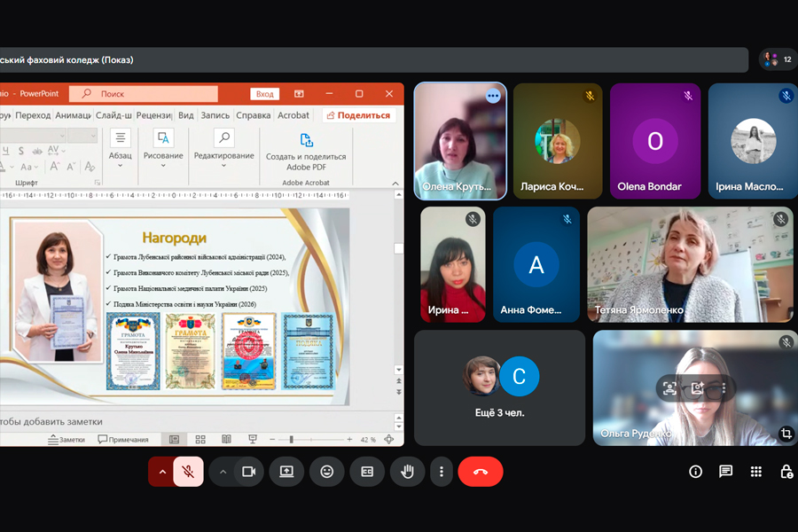Image resolution: width=798 pixels, height=532 pixels.
Task: Select Ірина Масло participant tile
Action: click(x=753, y=141)
